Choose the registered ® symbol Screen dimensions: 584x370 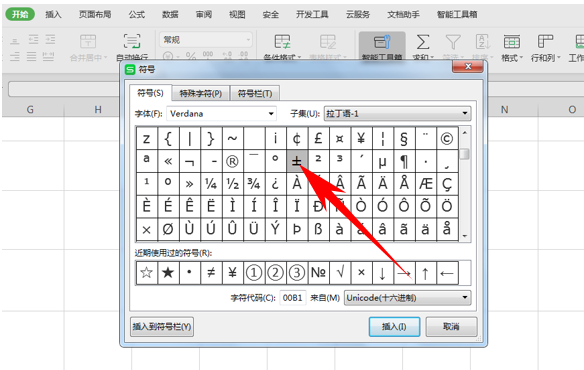click(232, 161)
